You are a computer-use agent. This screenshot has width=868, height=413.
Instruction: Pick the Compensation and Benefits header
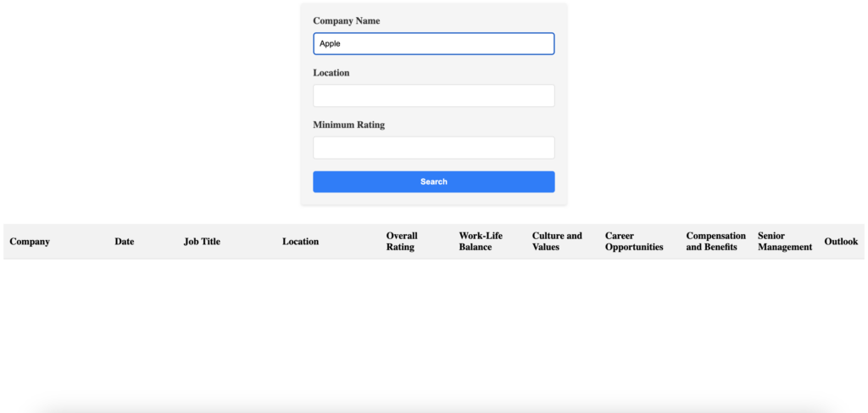click(x=715, y=242)
